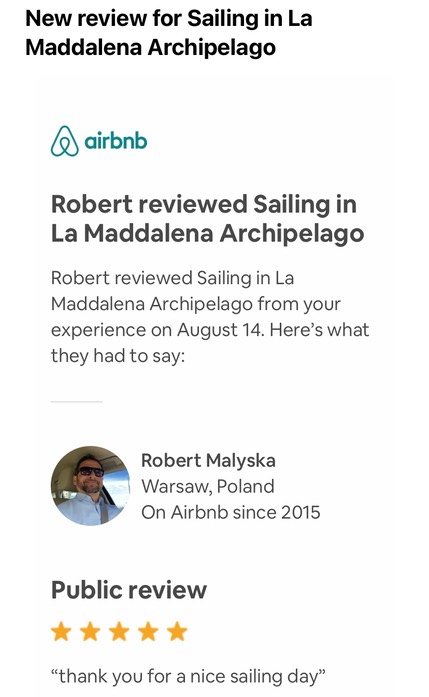This screenshot has height=697, width=429.
Task: Click the fifth review star
Action: [177, 631]
